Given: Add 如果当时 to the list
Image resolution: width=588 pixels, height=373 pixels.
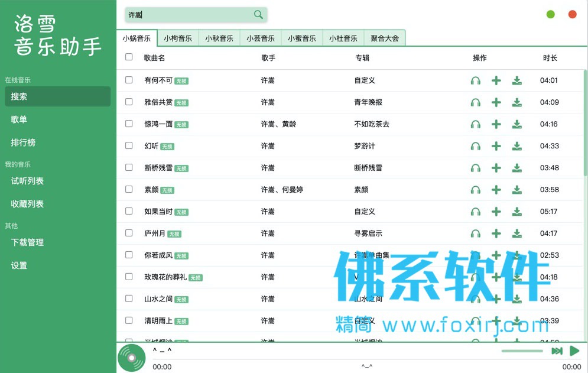Looking at the screenshot, I should (496, 211).
